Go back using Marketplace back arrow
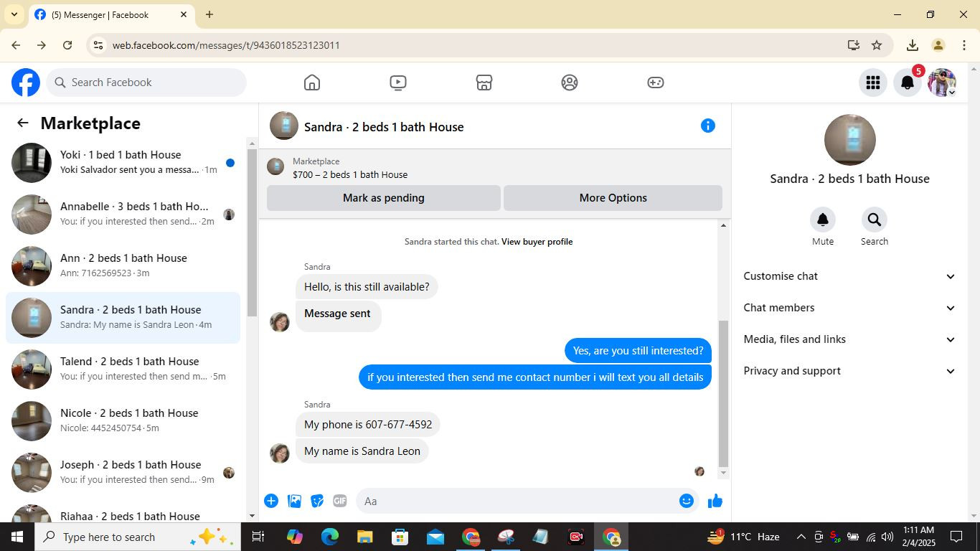Screen dimensions: 980x551 [x=23, y=123]
